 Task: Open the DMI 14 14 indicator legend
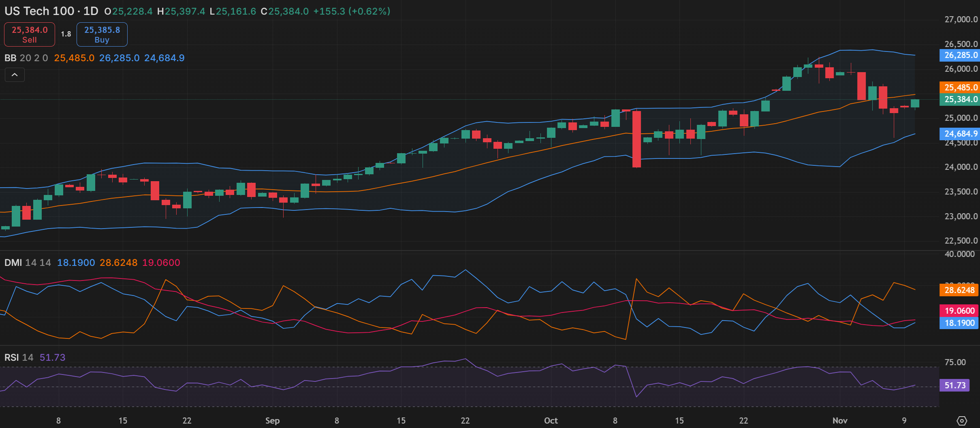(28, 263)
